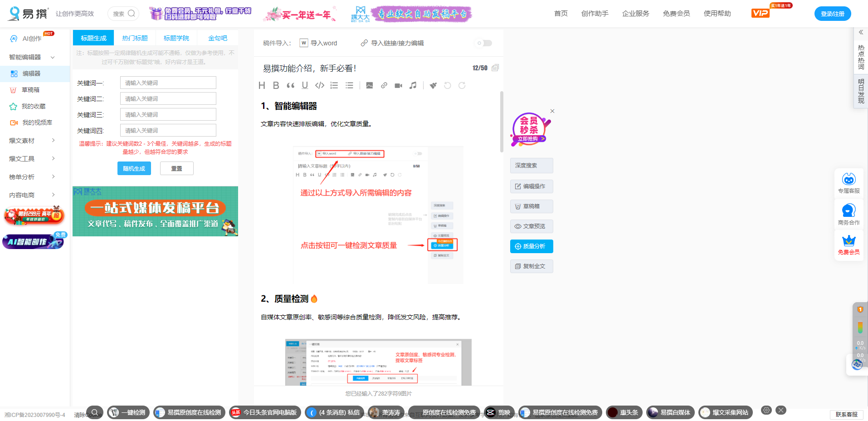Apply bold formatting in the editor
Viewport: 868px width, 421px height.
tap(276, 85)
